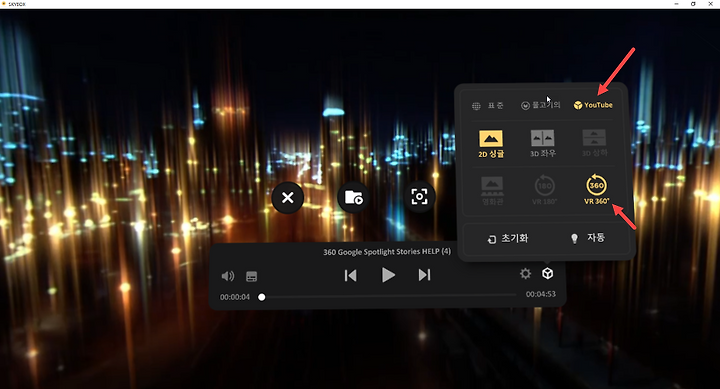Restore the SKYBOX window size
The height and width of the screenshot is (389, 720).
click(693, 4)
